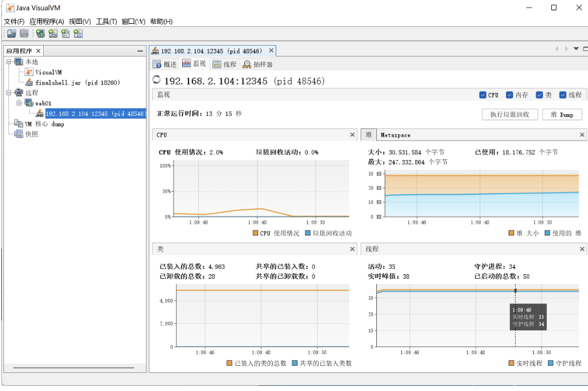The height and width of the screenshot is (391, 588).
Task: Close the 应用程序 side panel tab
Action: pos(38,50)
